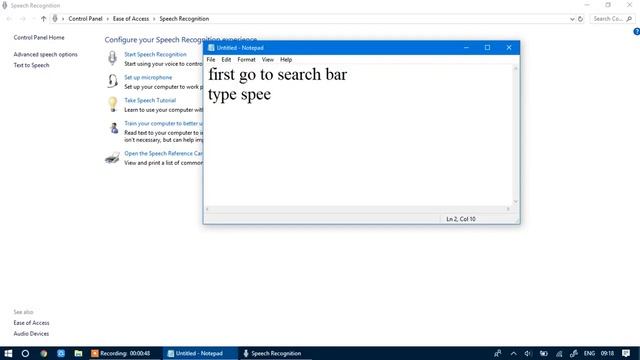The width and height of the screenshot is (640, 360).
Task: Click the Back arrow in Control Panel
Action: [9, 19]
